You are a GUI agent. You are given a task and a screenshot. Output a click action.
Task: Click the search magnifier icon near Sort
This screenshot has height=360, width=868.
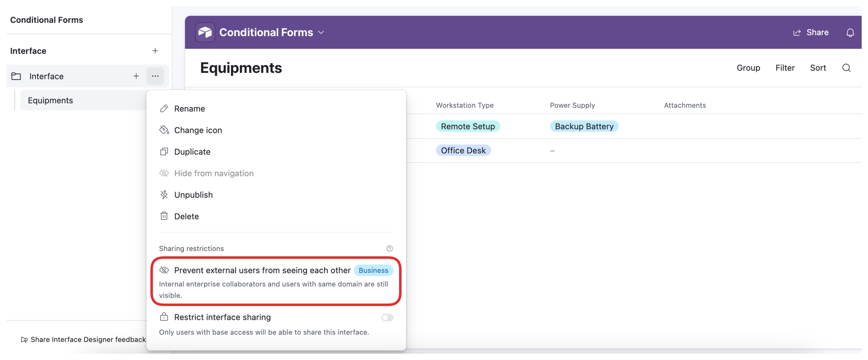(x=846, y=68)
